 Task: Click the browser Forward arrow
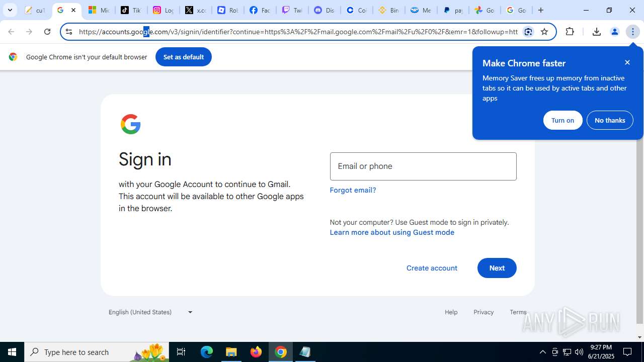coord(29,32)
